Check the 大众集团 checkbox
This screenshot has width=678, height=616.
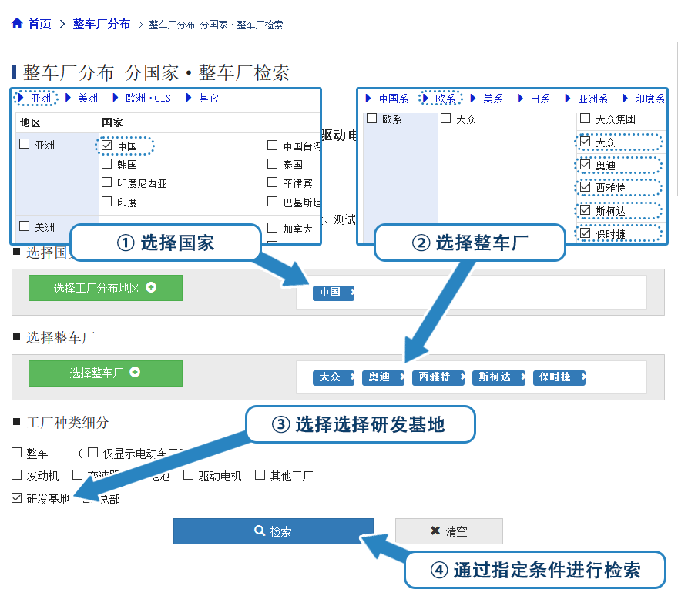[x=586, y=119]
